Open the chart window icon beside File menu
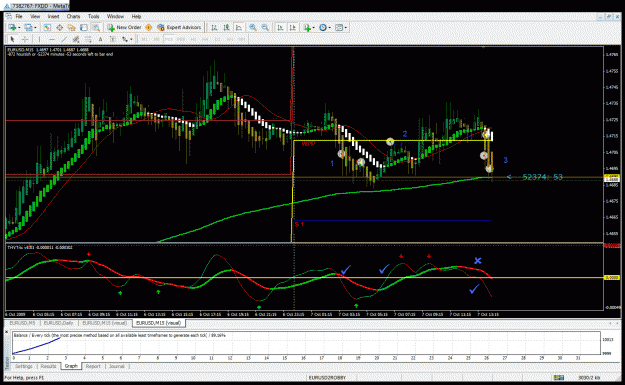Viewport: 625px width, 385px height. point(8,16)
